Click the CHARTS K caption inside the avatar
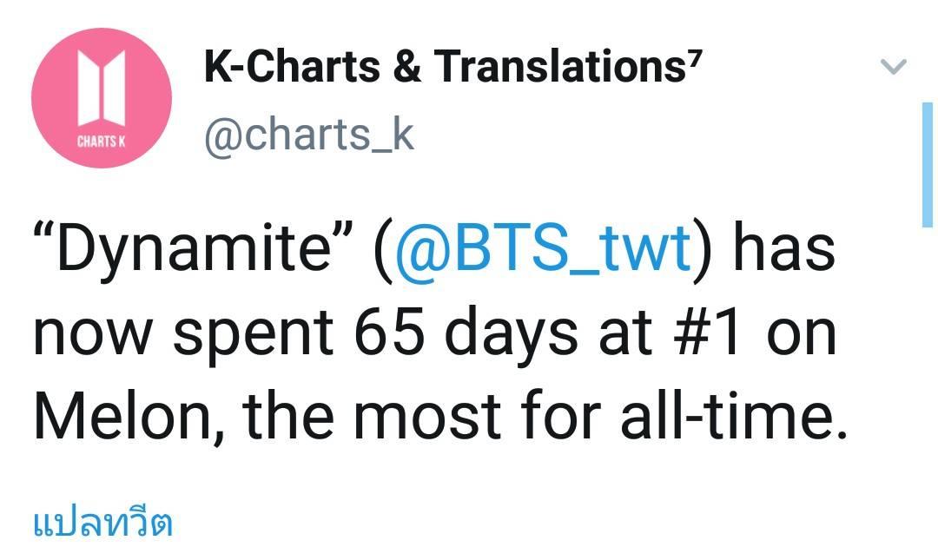Viewport: 938px width, 560px height. click(101, 142)
